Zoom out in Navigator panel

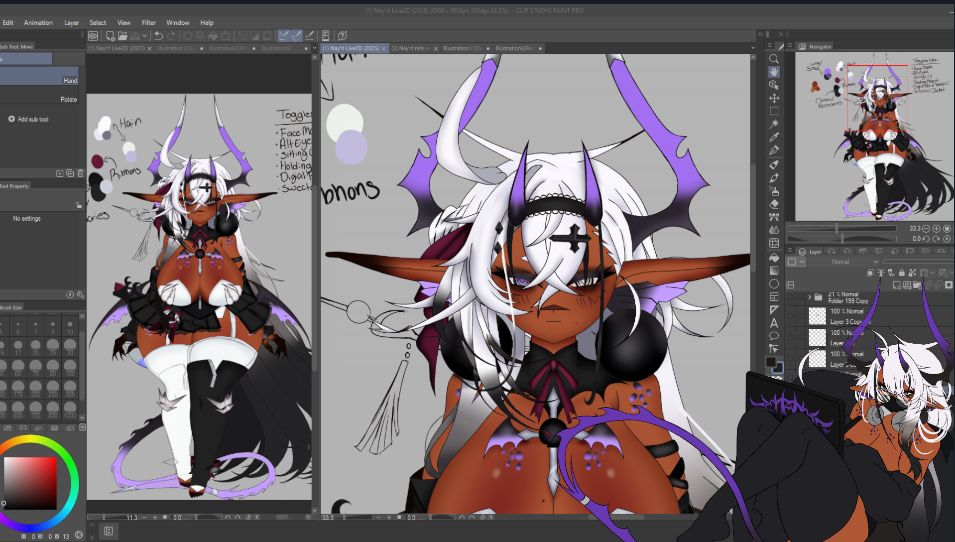pyautogui.click(x=926, y=228)
